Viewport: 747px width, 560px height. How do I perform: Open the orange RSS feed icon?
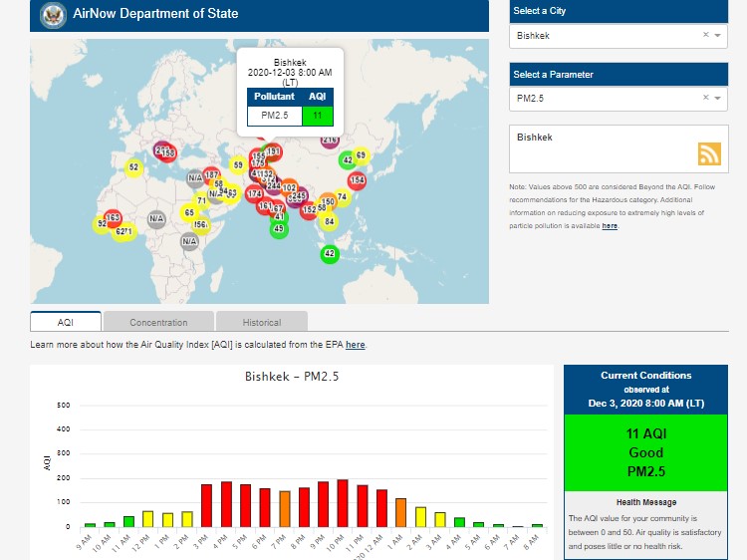pos(709,153)
